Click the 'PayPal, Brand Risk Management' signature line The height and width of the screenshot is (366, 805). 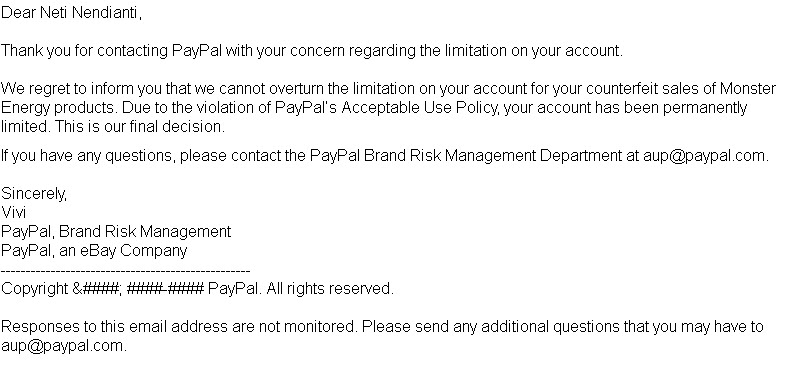point(116,232)
